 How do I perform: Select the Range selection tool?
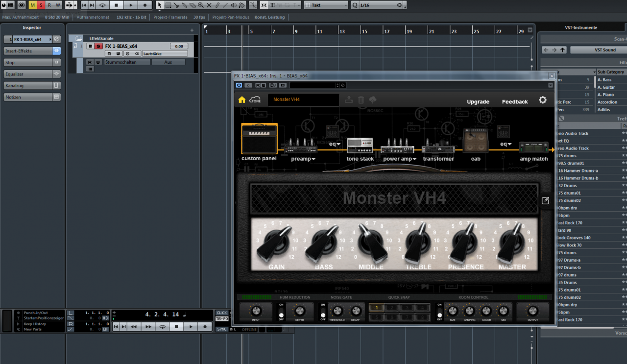click(x=168, y=5)
